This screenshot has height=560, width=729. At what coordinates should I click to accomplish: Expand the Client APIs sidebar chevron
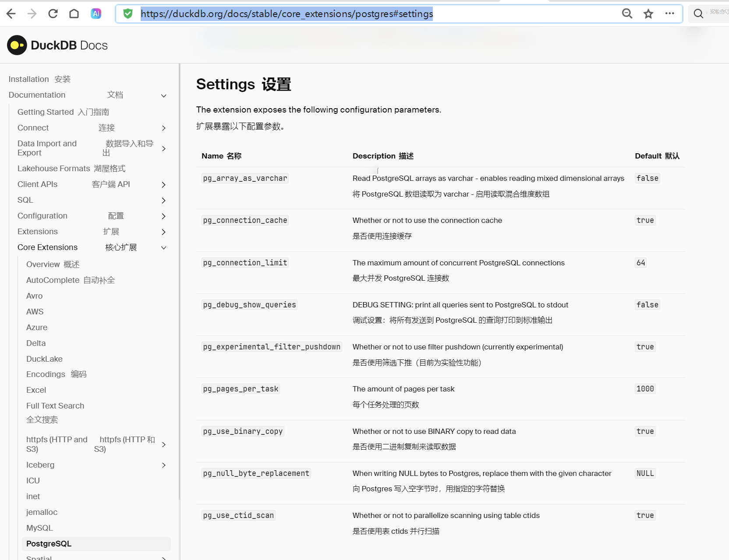[164, 185]
